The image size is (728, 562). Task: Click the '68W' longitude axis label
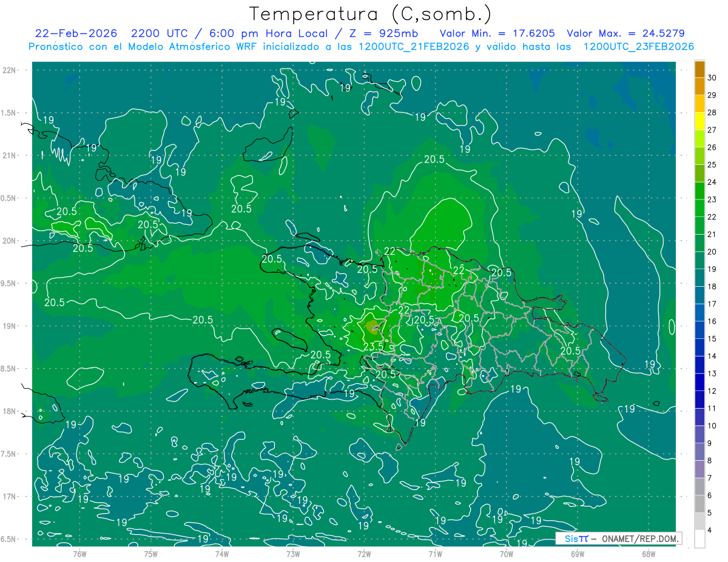click(649, 554)
